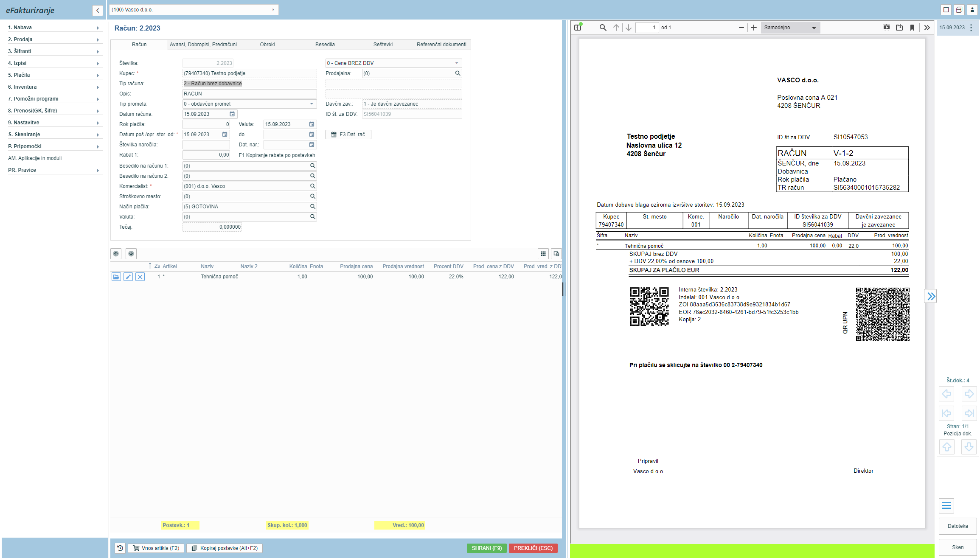Click Kopiraj postavke (Alt+F2) button
Viewport: 980px width, 558px height.
coord(225,548)
